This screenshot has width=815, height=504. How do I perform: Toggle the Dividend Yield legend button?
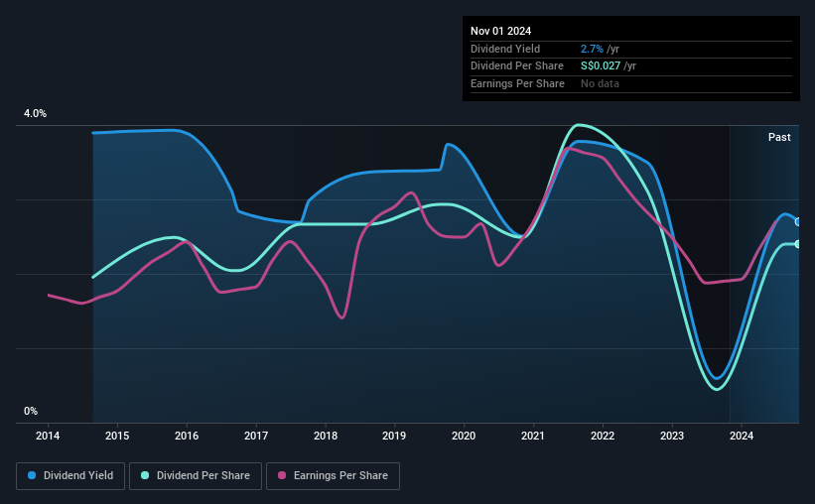coord(70,476)
